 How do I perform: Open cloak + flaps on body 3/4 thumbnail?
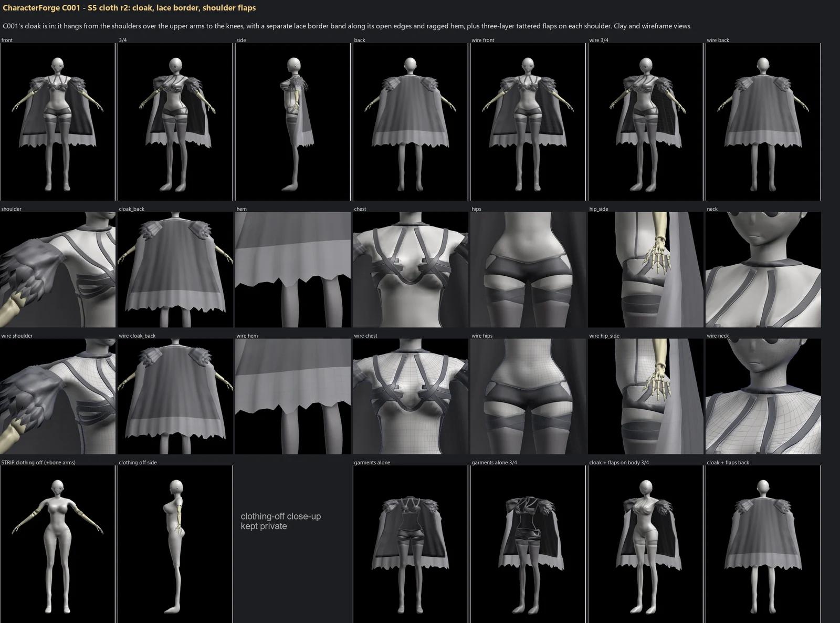coord(646,544)
